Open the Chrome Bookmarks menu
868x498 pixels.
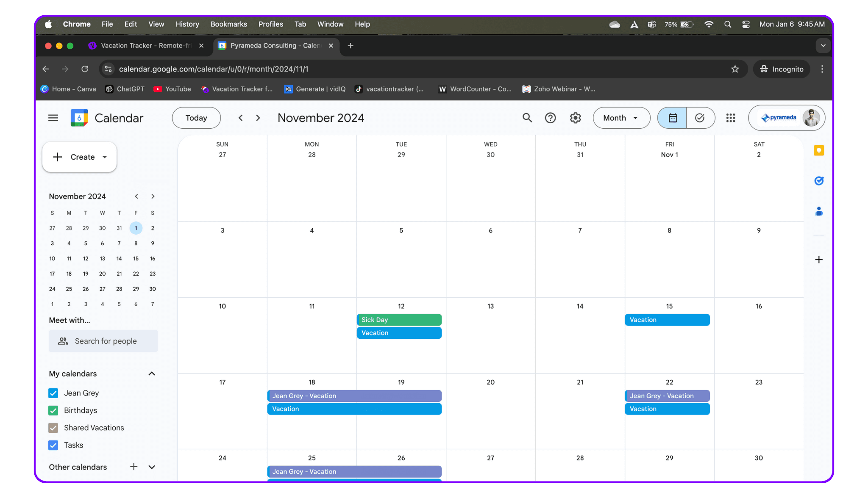tap(229, 24)
